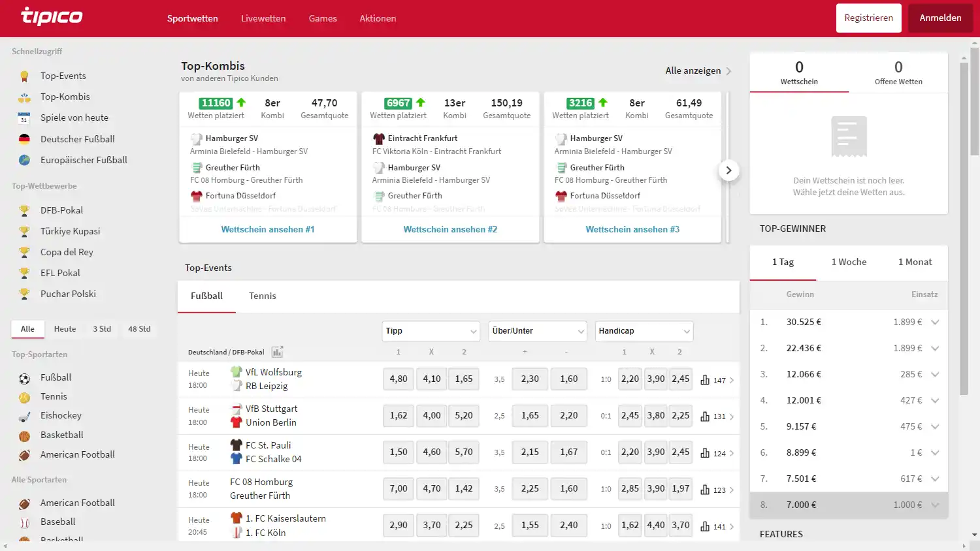
Task: Select the Alle time filter
Action: [27, 329]
